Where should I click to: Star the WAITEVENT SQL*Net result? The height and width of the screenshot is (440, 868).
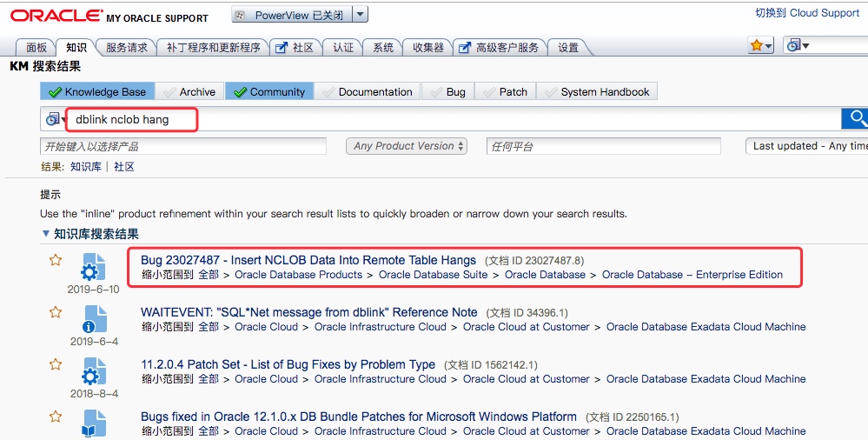point(56,312)
